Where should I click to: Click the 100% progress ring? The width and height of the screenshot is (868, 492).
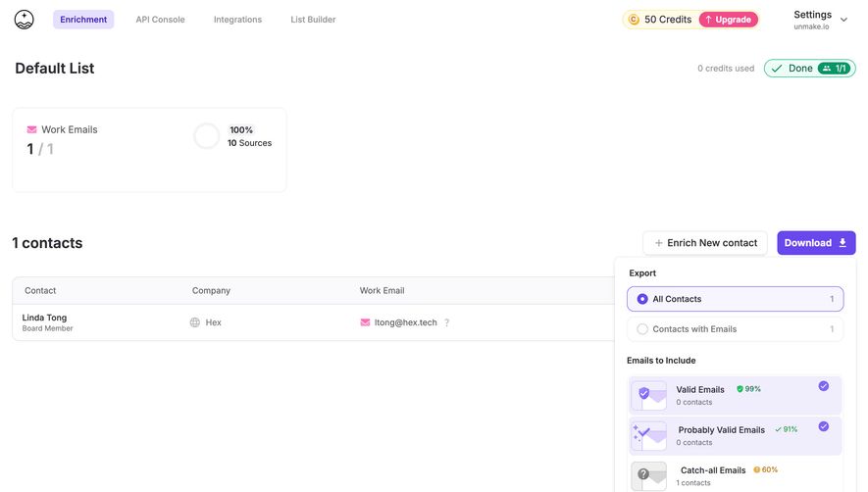207,136
